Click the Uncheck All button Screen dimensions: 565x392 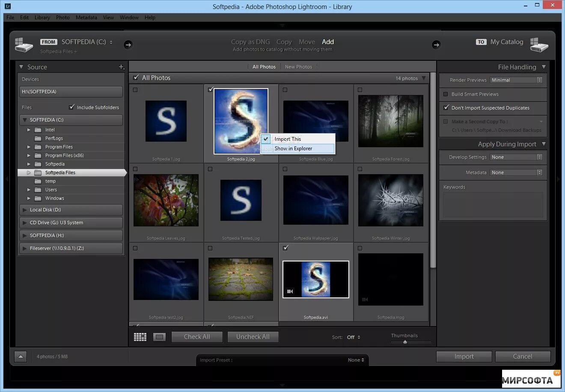point(253,337)
